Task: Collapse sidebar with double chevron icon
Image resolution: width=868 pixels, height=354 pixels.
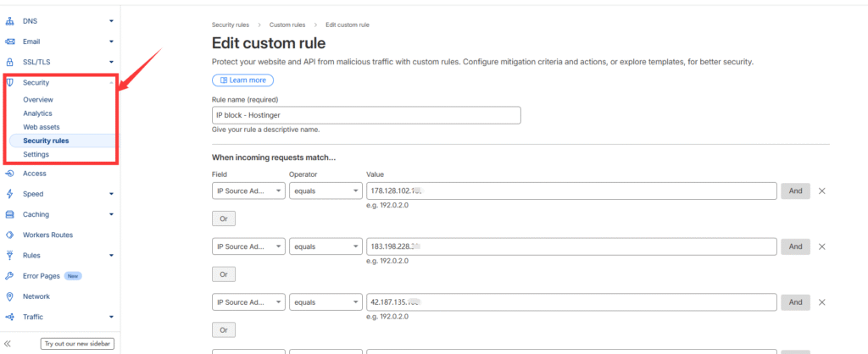Action: pyautogui.click(x=8, y=343)
